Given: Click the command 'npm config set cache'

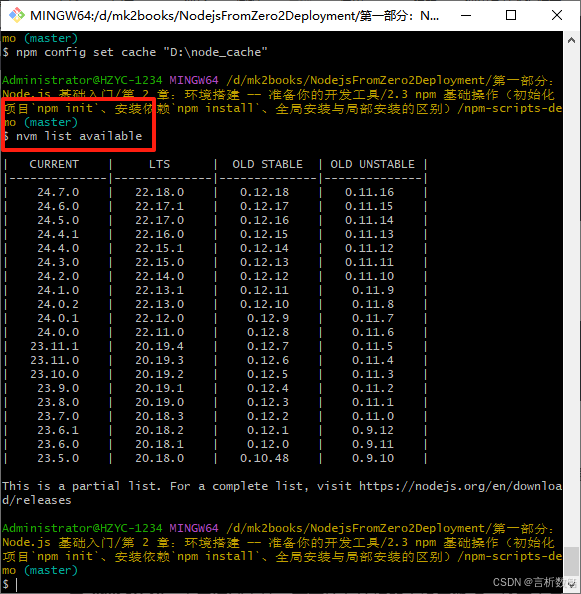Looking at the screenshot, I should click(86, 52).
